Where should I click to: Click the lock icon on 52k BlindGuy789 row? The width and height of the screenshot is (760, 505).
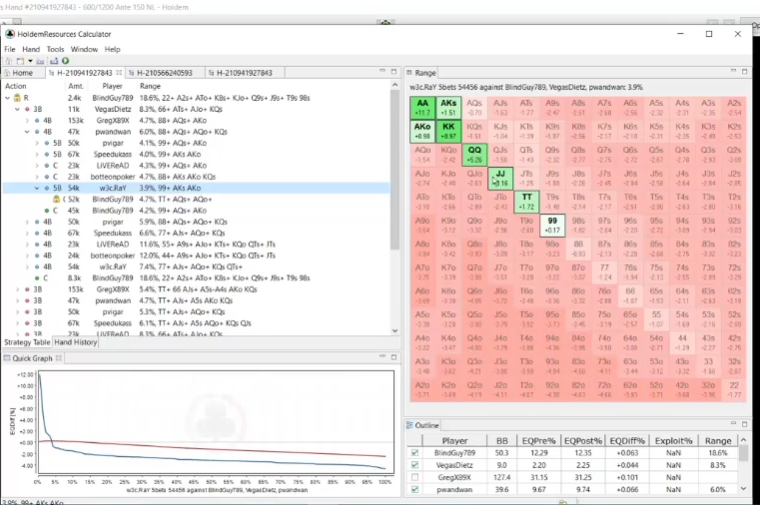click(57, 199)
